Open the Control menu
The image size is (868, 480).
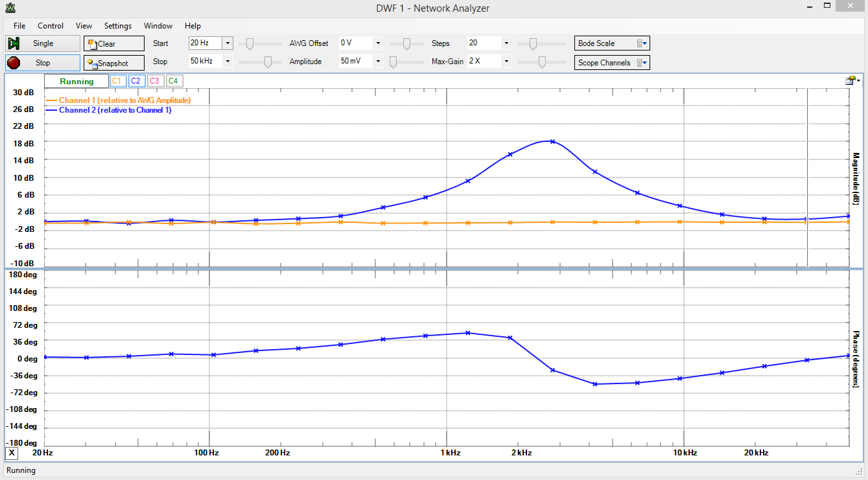[x=51, y=26]
